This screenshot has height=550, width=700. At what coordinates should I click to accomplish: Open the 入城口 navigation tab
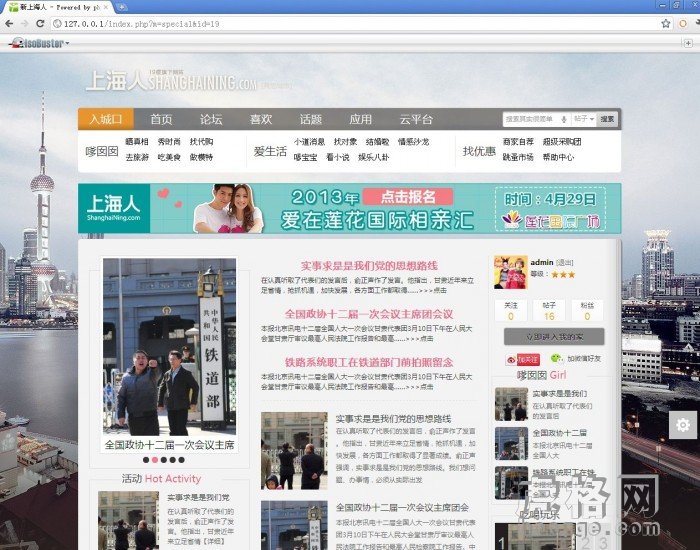(x=105, y=119)
